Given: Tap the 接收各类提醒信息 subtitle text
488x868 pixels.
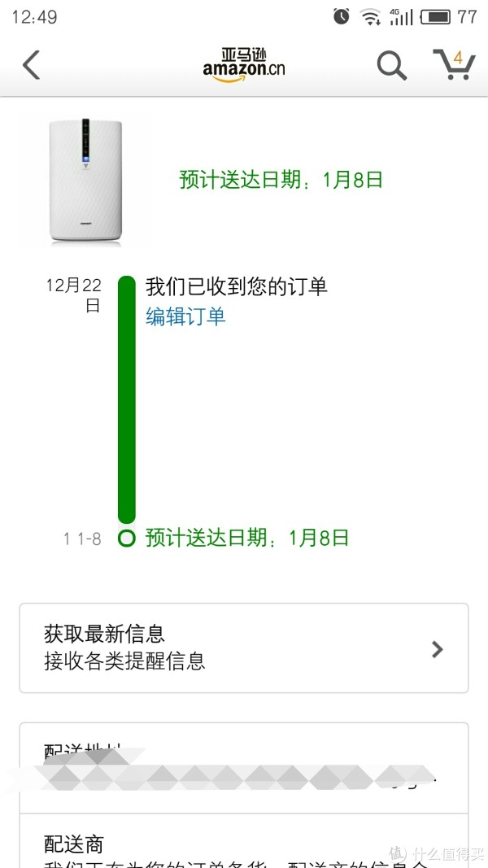Looking at the screenshot, I should pos(124,661).
